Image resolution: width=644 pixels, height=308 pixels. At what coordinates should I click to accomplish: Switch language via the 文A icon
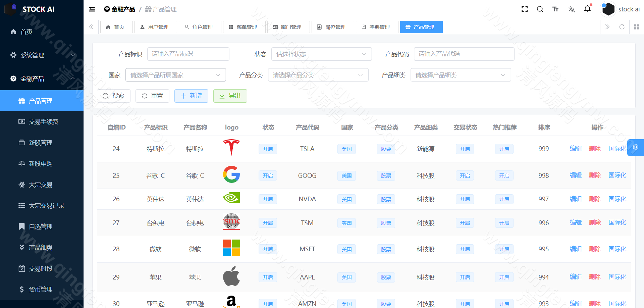click(x=572, y=9)
